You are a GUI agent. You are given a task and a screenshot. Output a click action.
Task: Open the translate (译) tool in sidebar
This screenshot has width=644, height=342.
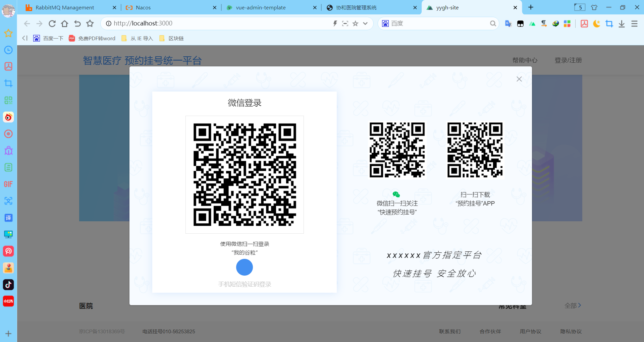pyautogui.click(x=8, y=218)
